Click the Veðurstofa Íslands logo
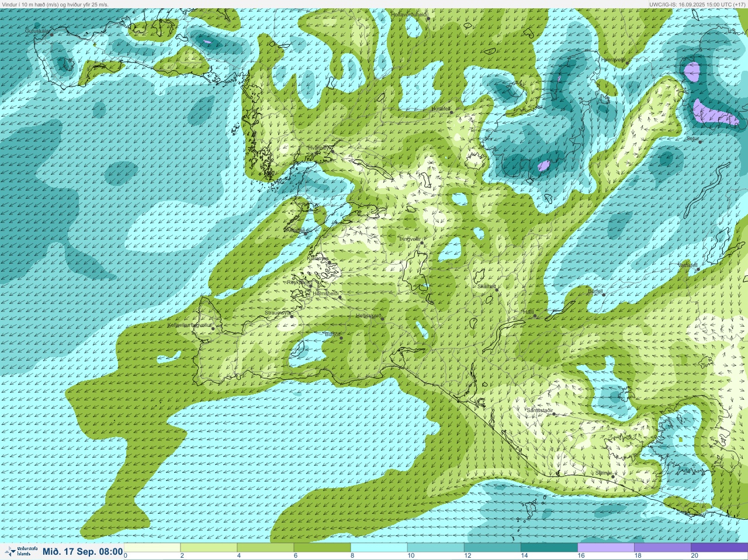748x560 pixels. click(20, 551)
